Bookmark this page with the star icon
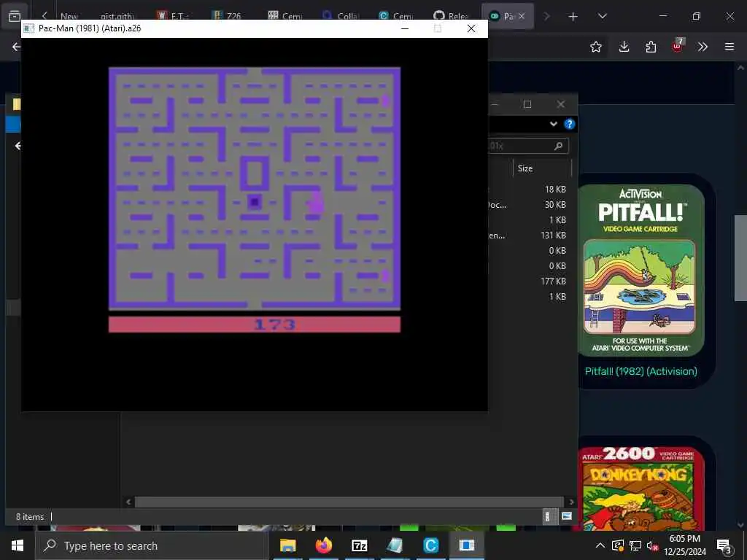The height and width of the screenshot is (560, 747). tap(595, 47)
